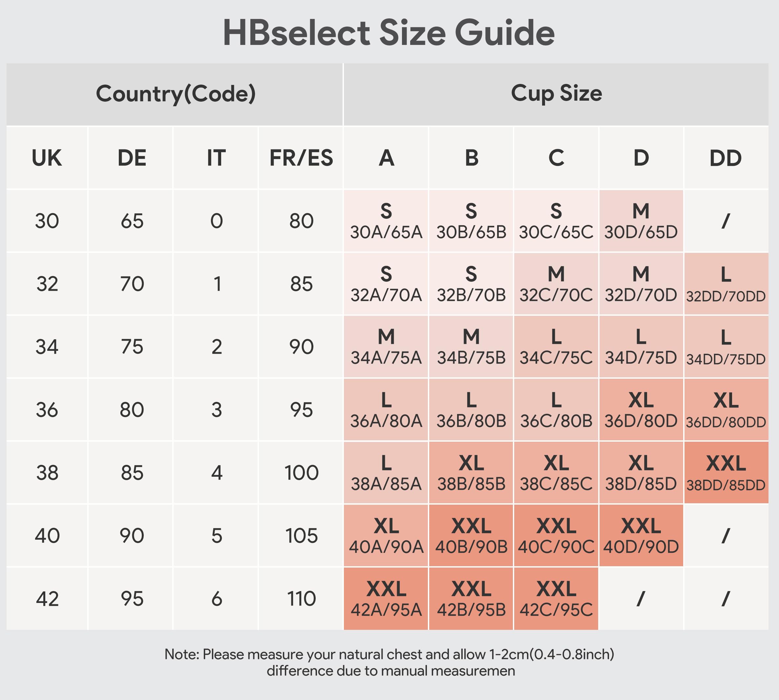The width and height of the screenshot is (779, 700).
Task: Click the L 32DD/70DD size cell
Action: tap(726, 284)
